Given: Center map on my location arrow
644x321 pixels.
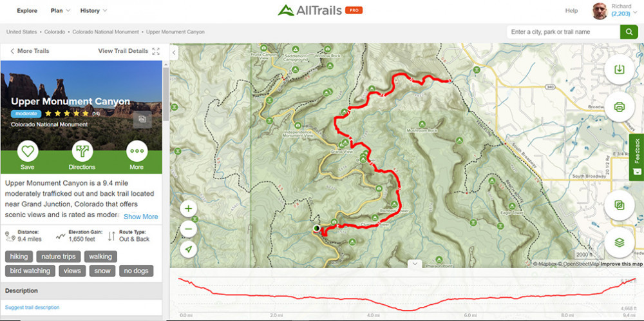Looking at the screenshot, I should 189,249.
